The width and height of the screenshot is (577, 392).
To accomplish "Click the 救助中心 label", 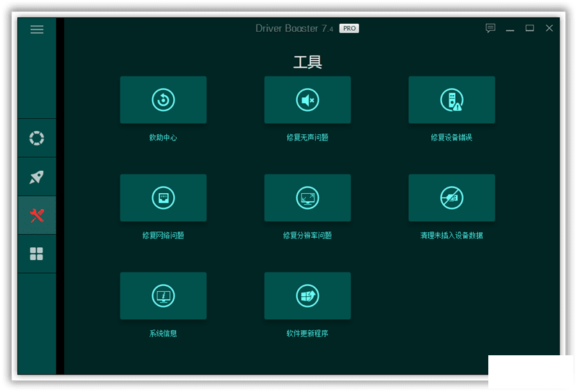I will coord(163,138).
